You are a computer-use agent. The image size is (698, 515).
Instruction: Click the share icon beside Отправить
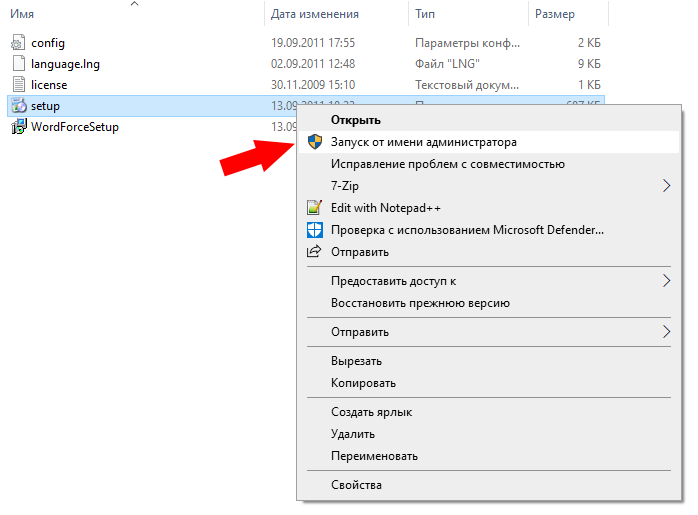click(x=314, y=252)
